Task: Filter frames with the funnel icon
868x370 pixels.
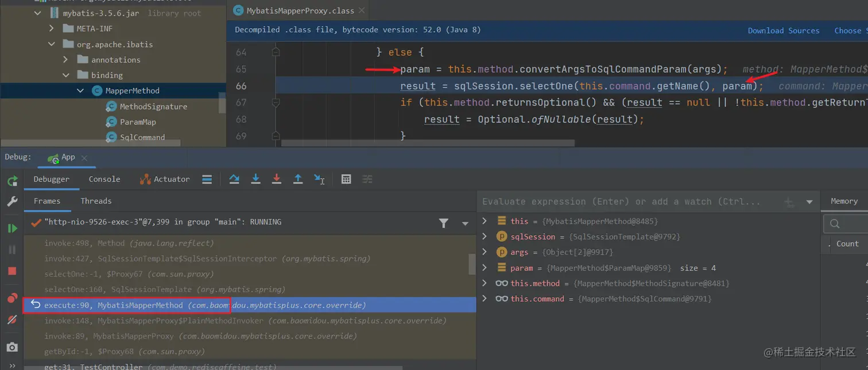Action: [x=444, y=223]
